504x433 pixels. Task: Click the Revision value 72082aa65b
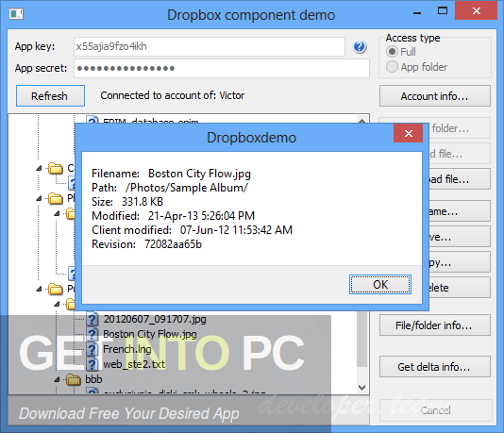tap(173, 244)
